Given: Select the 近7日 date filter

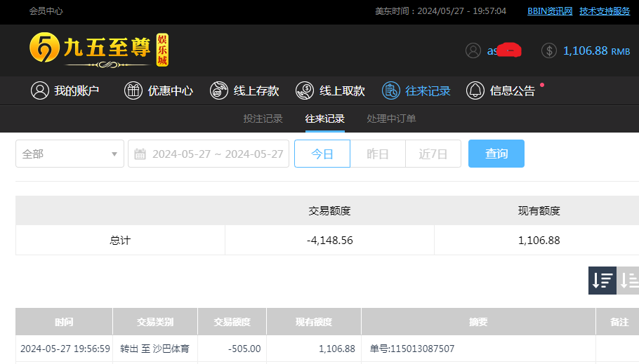Looking at the screenshot, I should [433, 154].
